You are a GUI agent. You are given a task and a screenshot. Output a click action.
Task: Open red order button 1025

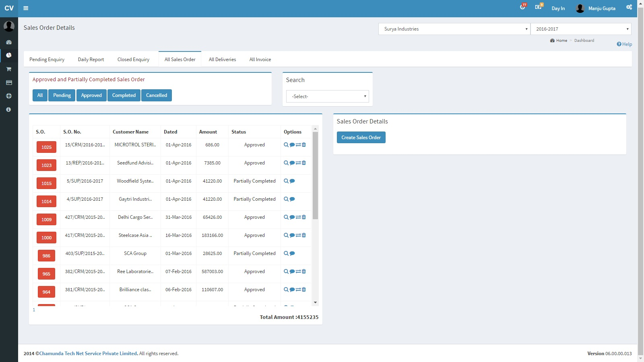coord(46,147)
